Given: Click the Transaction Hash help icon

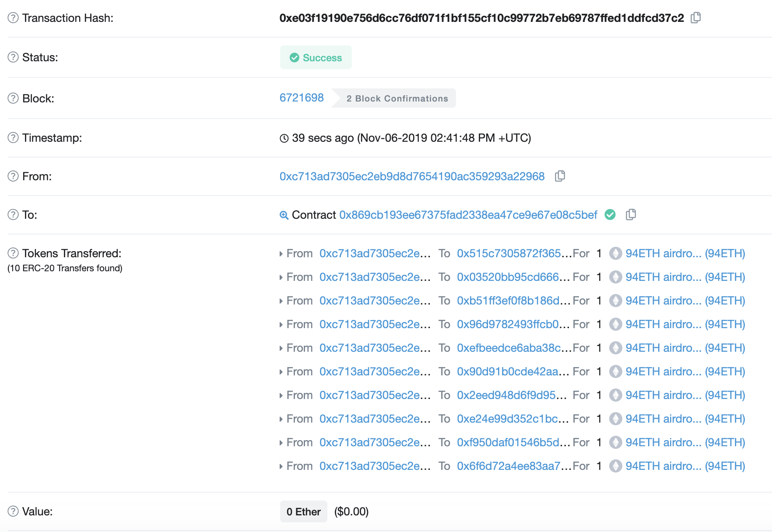Looking at the screenshot, I should coord(13,18).
